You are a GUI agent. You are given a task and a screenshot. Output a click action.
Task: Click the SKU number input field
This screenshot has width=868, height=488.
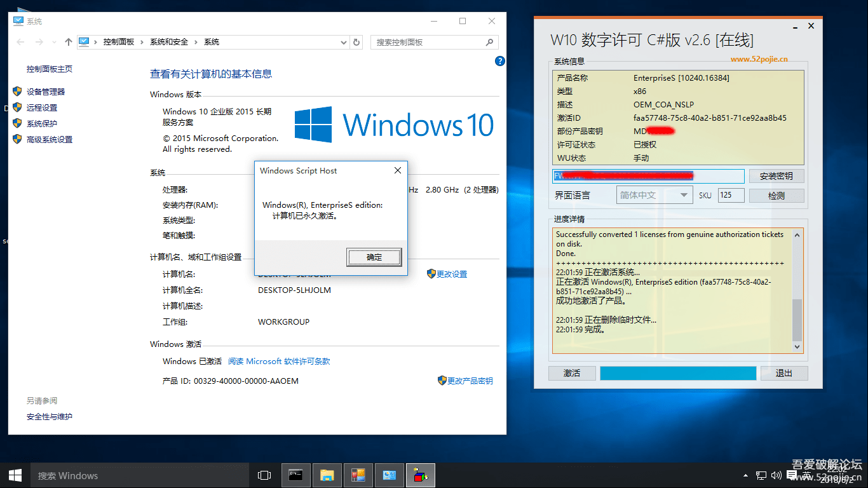731,195
